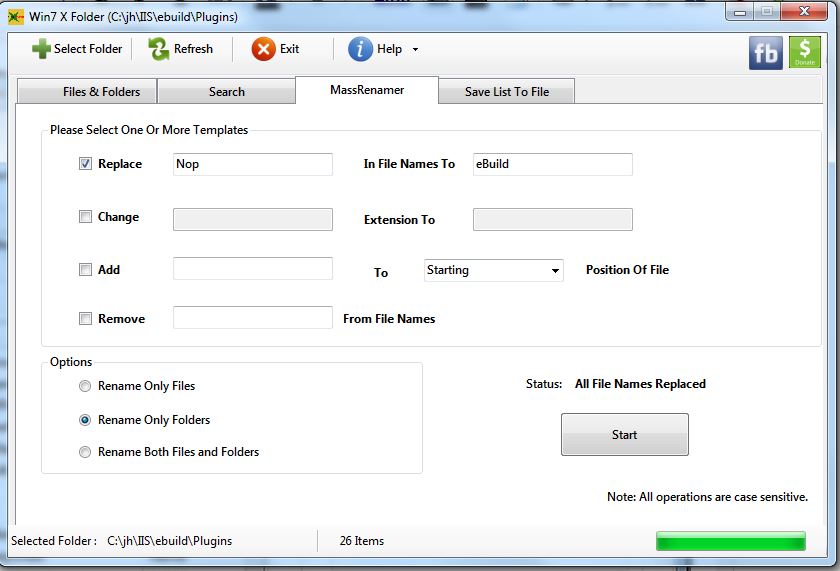
Task: Expand the Starting position combo box
Action: 556,271
